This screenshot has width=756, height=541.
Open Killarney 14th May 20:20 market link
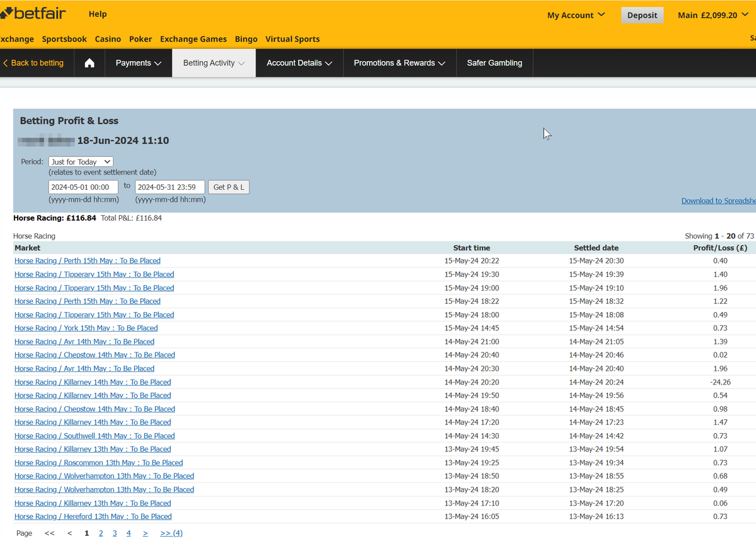point(93,382)
